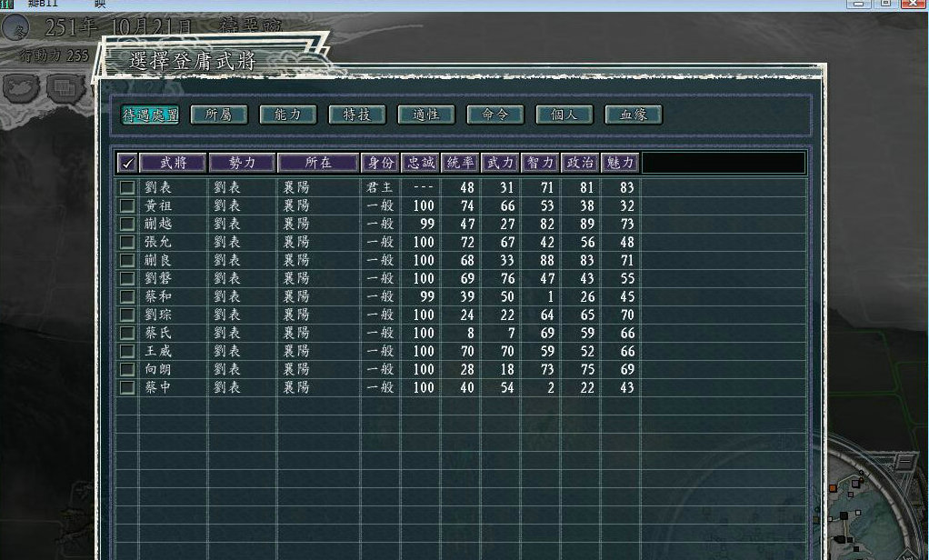Switch to the 血緣 tab
The height and width of the screenshot is (560, 929).
click(633, 115)
